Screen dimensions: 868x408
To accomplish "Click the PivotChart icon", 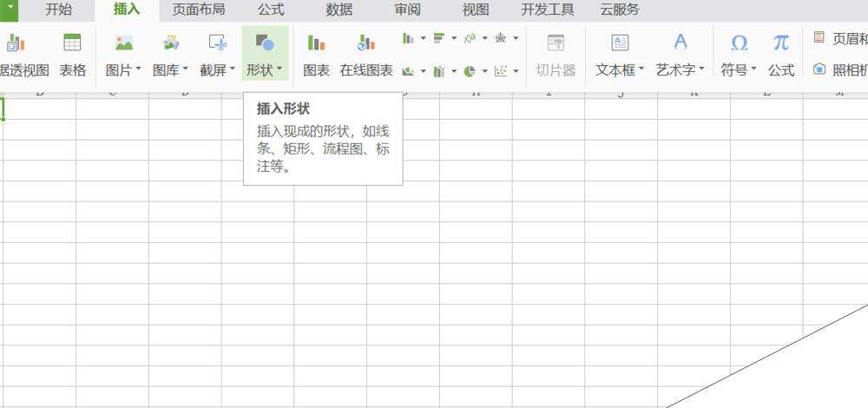I will [x=16, y=43].
